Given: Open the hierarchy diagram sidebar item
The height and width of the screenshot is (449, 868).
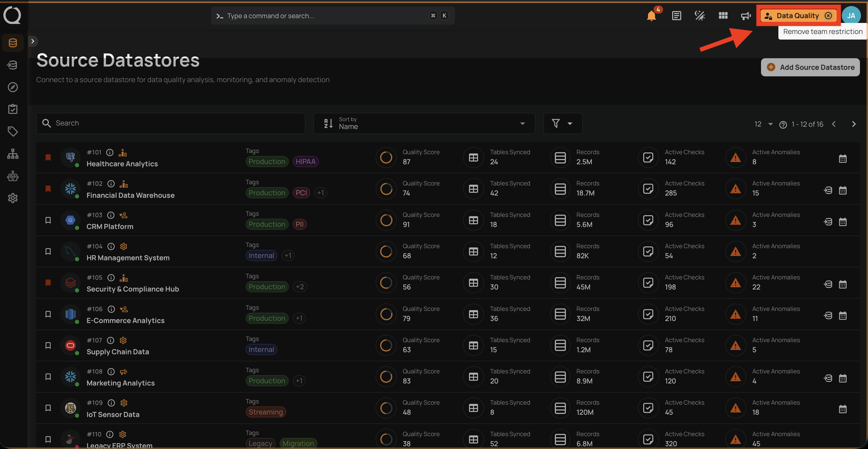Looking at the screenshot, I should point(13,154).
